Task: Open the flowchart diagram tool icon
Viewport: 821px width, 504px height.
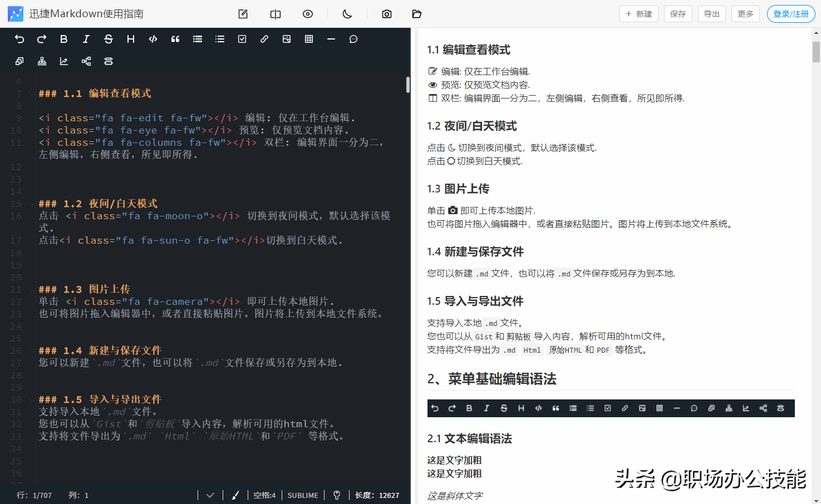Action: point(42,61)
